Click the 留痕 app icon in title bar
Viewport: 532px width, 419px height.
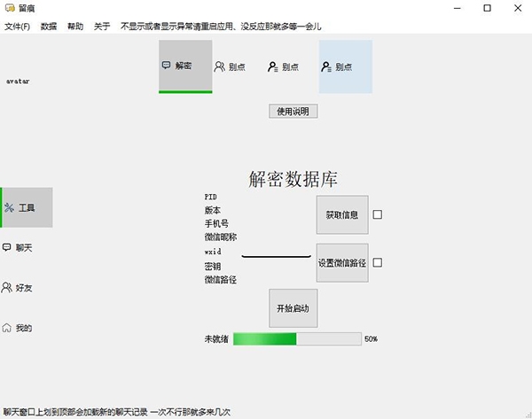10,8
